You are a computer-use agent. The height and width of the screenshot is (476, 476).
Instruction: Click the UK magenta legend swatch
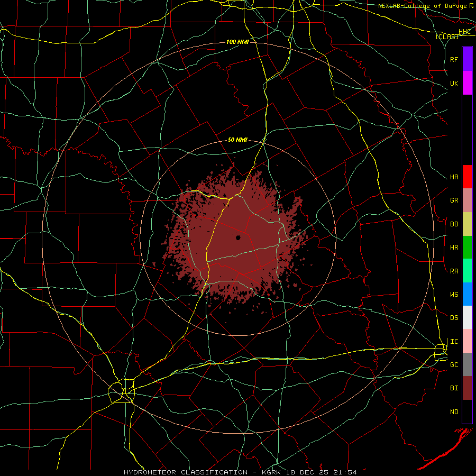pyautogui.click(x=467, y=83)
